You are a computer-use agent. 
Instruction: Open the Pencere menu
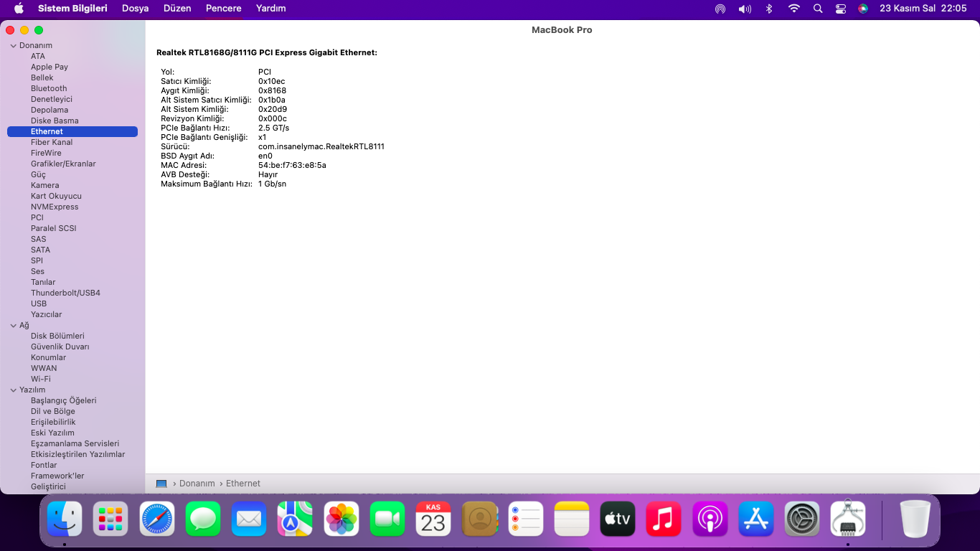pyautogui.click(x=223, y=9)
